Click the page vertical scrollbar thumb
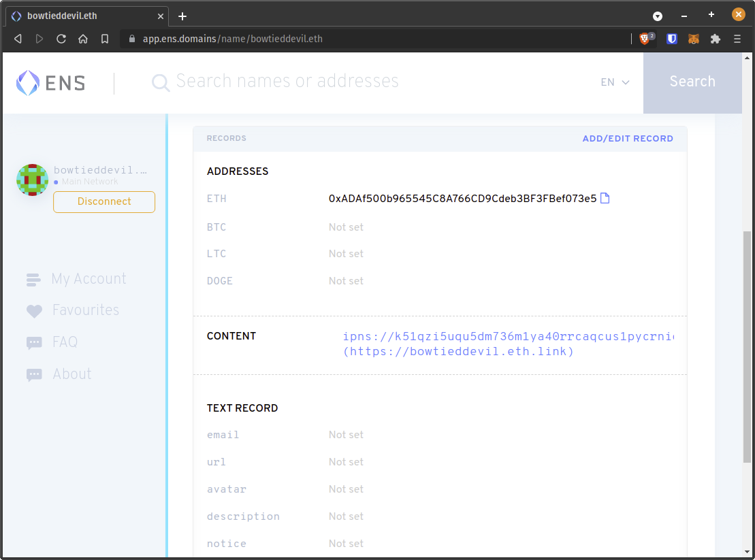 coord(747,347)
